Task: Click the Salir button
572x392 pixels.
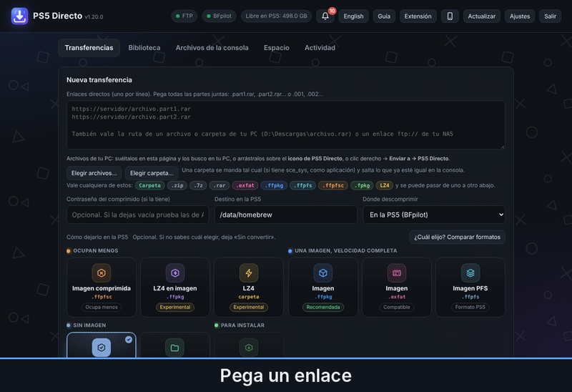Action: tap(550, 16)
